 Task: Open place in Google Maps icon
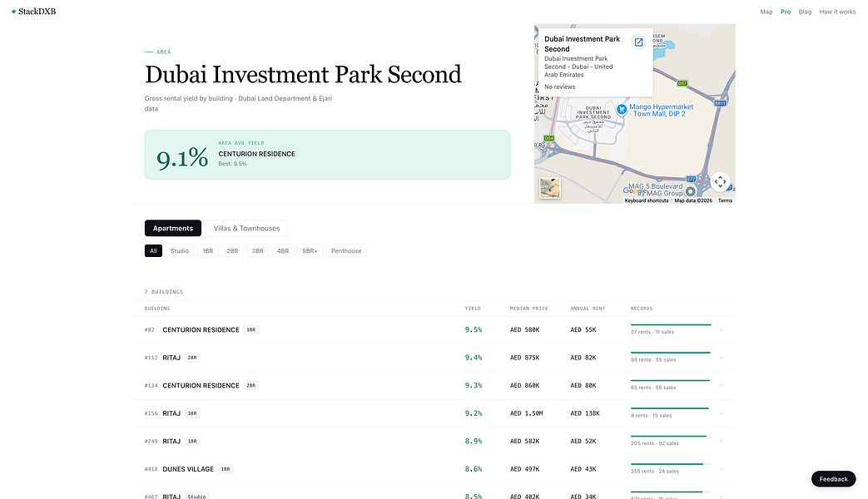[x=638, y=42]
